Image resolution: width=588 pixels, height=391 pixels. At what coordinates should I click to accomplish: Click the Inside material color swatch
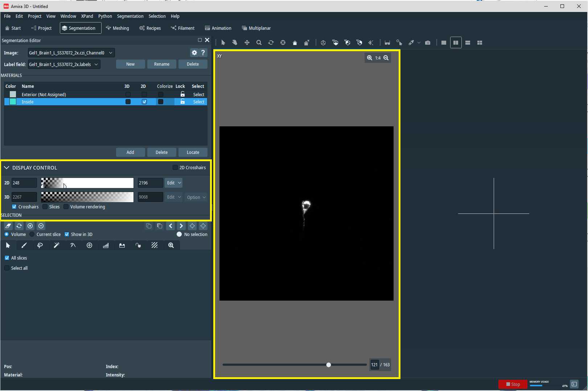click(13, 102)
